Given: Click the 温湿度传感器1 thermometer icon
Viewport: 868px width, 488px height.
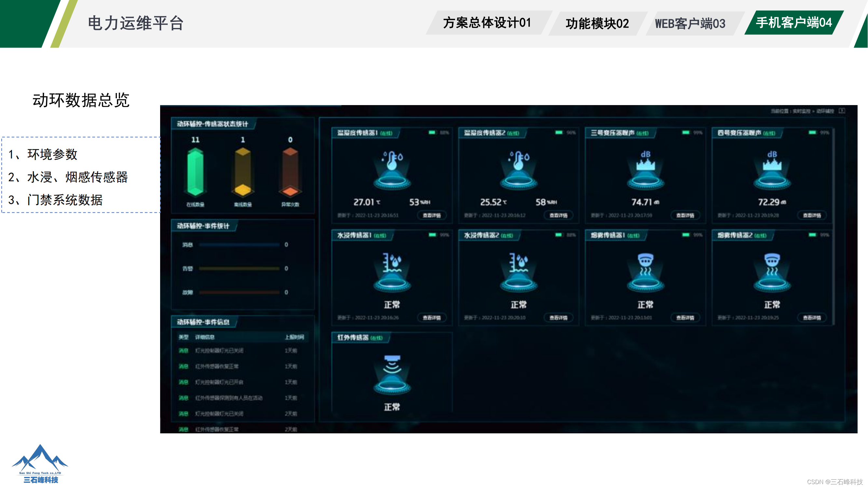Looking at the screenshot, I should click(x=392, y=161).
